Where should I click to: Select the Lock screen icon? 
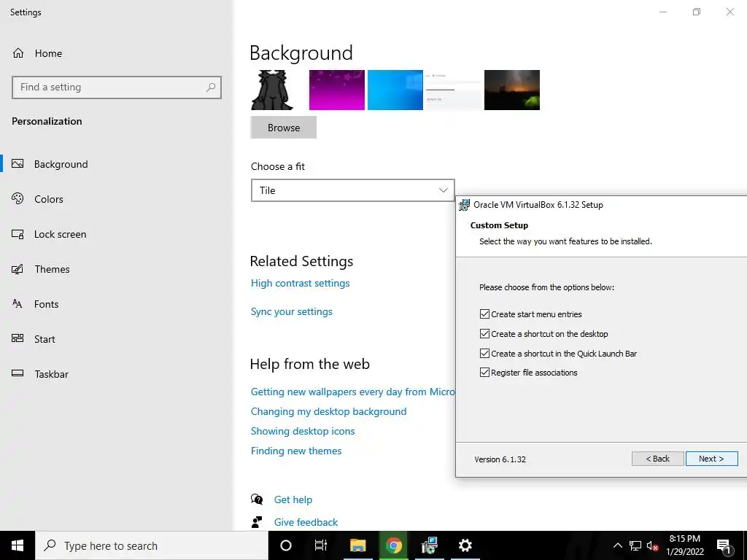click(x=18, y=234)
